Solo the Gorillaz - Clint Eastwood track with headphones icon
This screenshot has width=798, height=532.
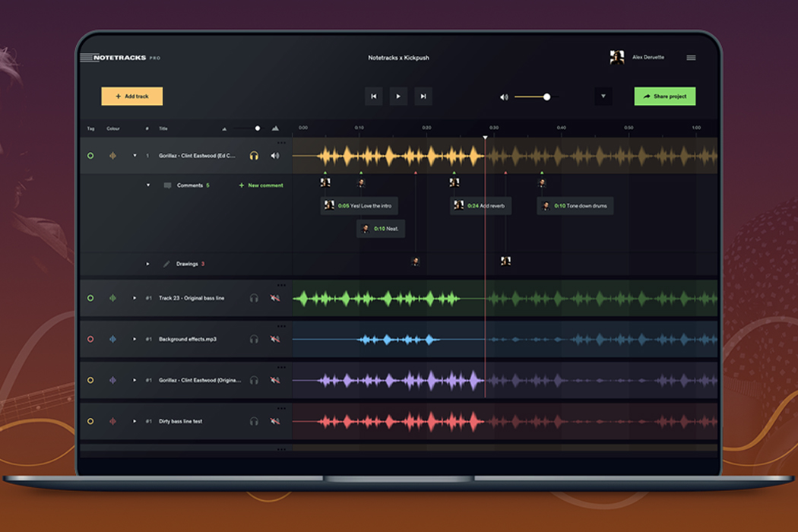point(252,154)
